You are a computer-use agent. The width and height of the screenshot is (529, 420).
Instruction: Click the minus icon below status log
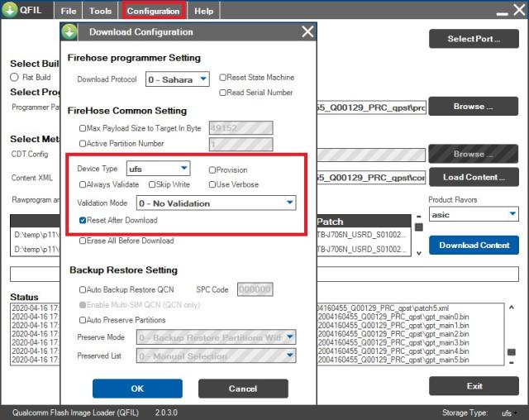pyautogui.click(x=512, y=363)
